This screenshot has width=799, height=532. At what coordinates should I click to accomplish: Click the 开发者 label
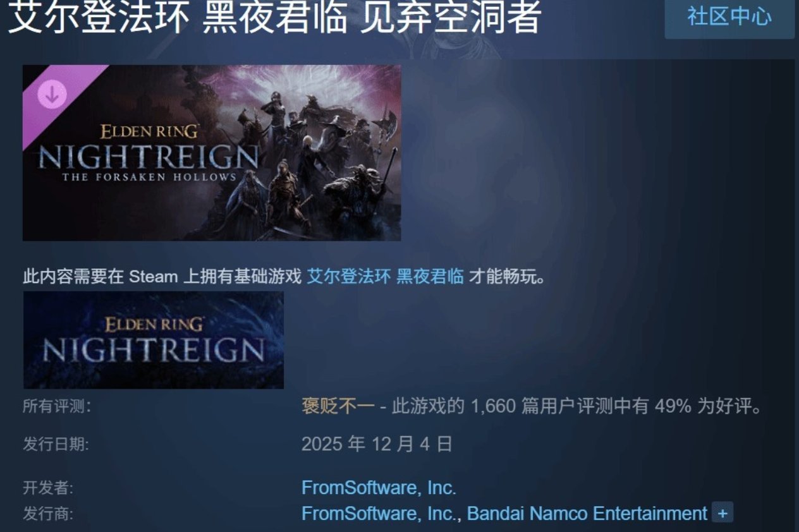click(48, 488)
